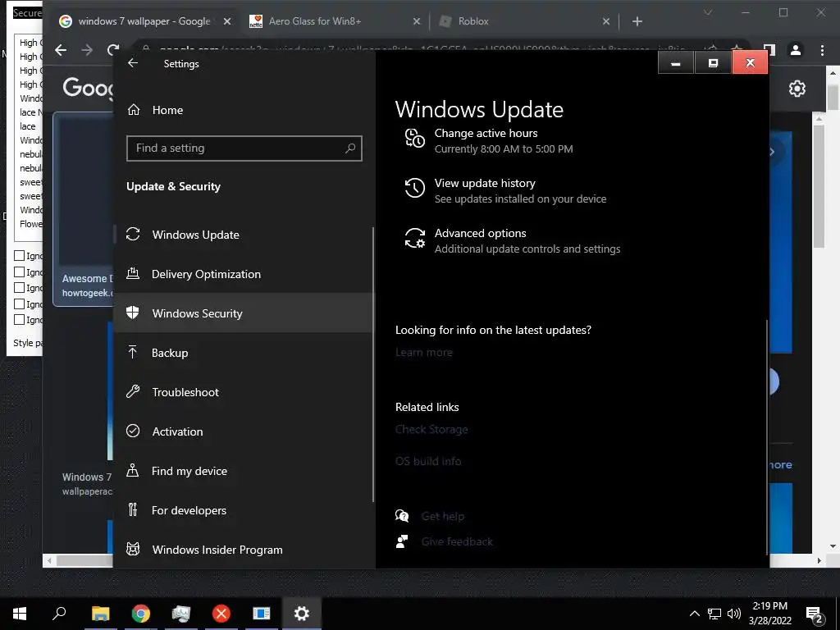The image size is (840, 630).
Task: Open the notification center icon
Action: coord(815,615)
